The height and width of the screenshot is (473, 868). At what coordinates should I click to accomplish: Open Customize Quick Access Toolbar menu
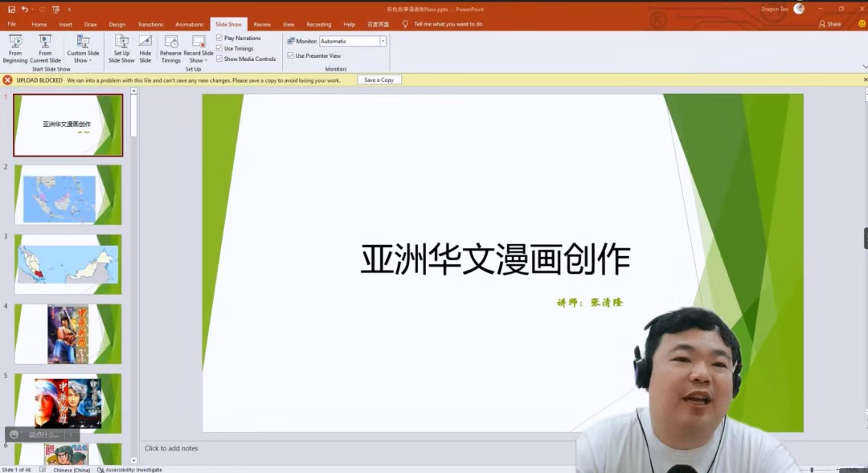[x=69, y=10]
